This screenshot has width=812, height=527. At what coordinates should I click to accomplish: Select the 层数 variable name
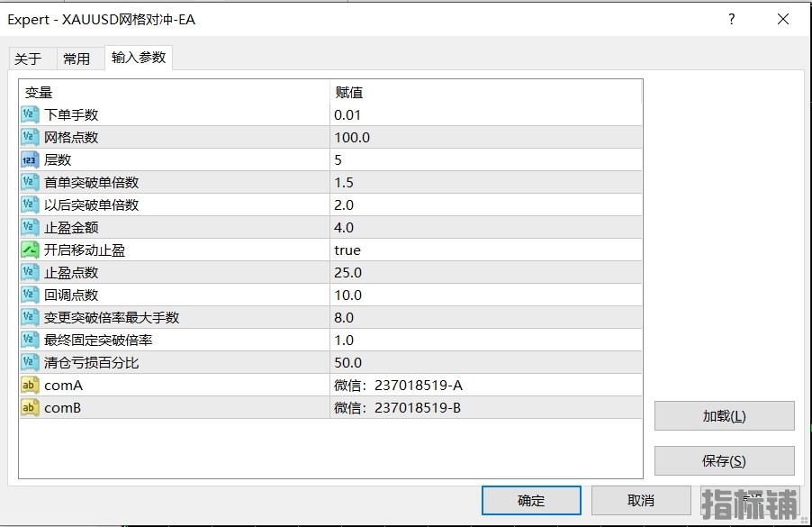point(58,160)
